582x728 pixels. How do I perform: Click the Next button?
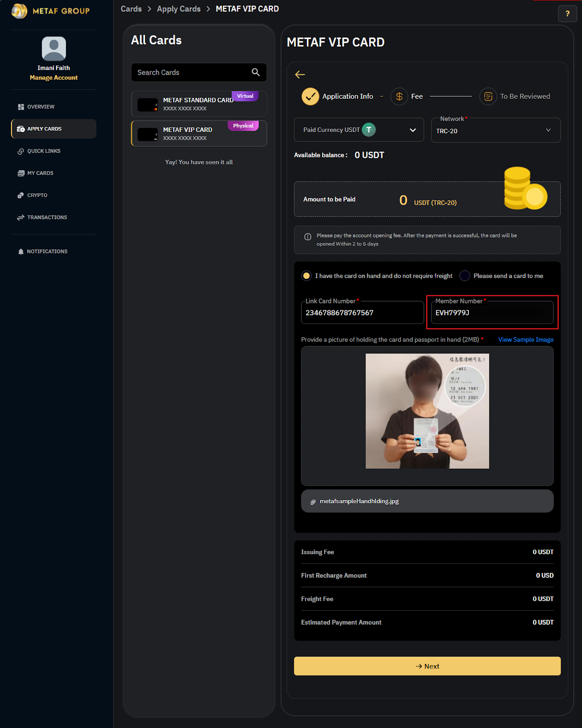click(427, 666)
